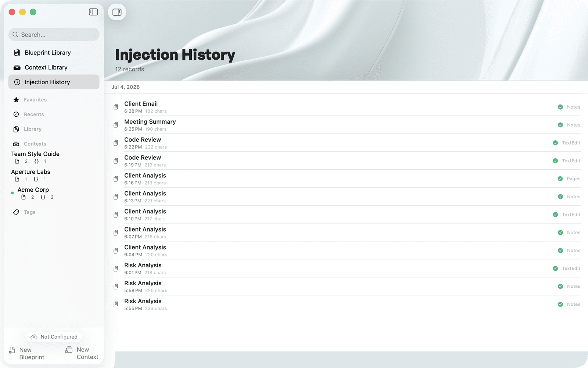This screenshot has width=588, height=368.
Task: Click the 12 records count text
Action: pyautogui.click(x=129, y=69)
